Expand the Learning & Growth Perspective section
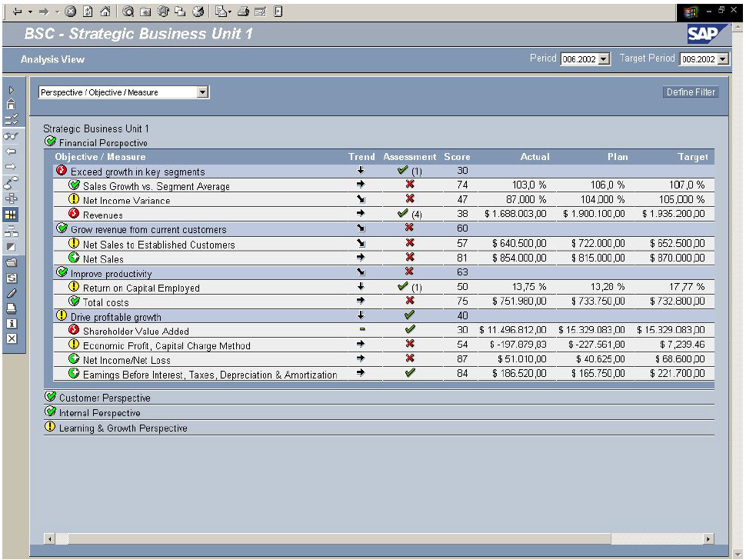 (123, 428)
